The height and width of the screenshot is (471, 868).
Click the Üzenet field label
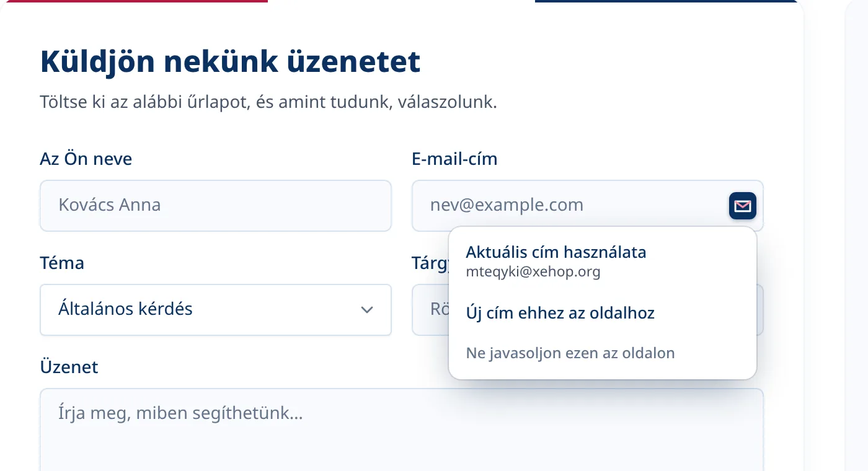click(69, 368)
